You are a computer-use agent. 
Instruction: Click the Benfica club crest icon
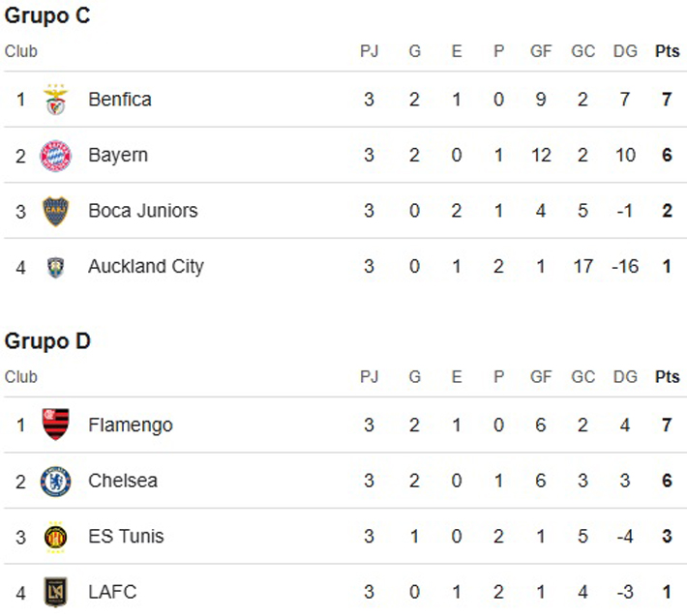point(55,100)
